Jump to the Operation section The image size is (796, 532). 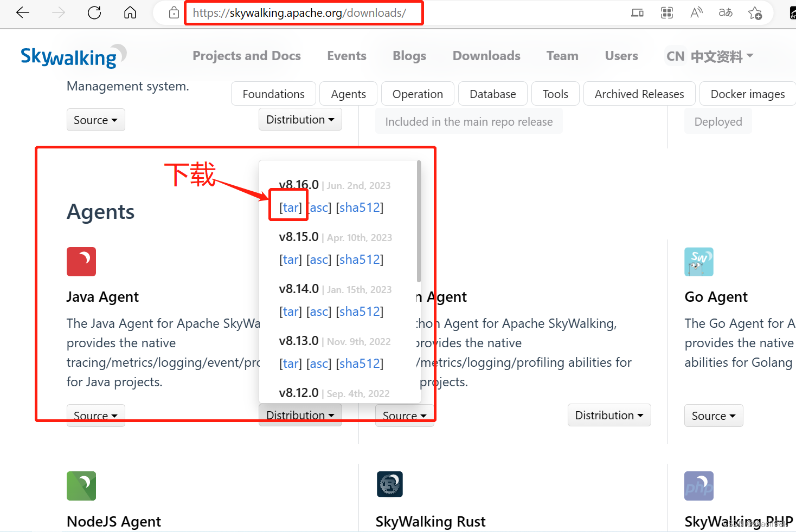[x=418, y=94]
